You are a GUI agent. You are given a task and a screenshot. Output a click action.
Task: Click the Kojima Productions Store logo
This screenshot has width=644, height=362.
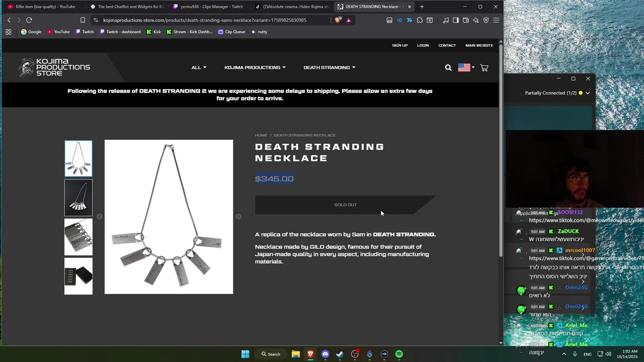tap(54, 67)
